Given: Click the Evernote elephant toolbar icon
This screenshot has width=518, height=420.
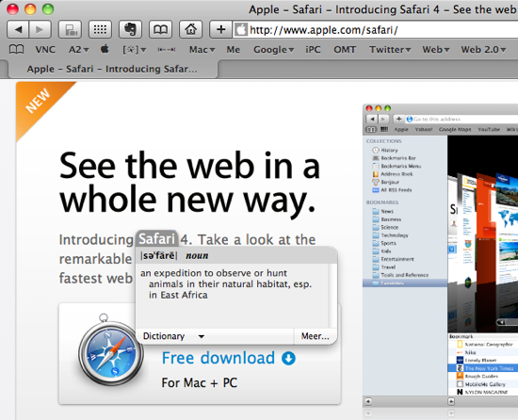Looking at the screenshot, I should (x=131, y=30).
